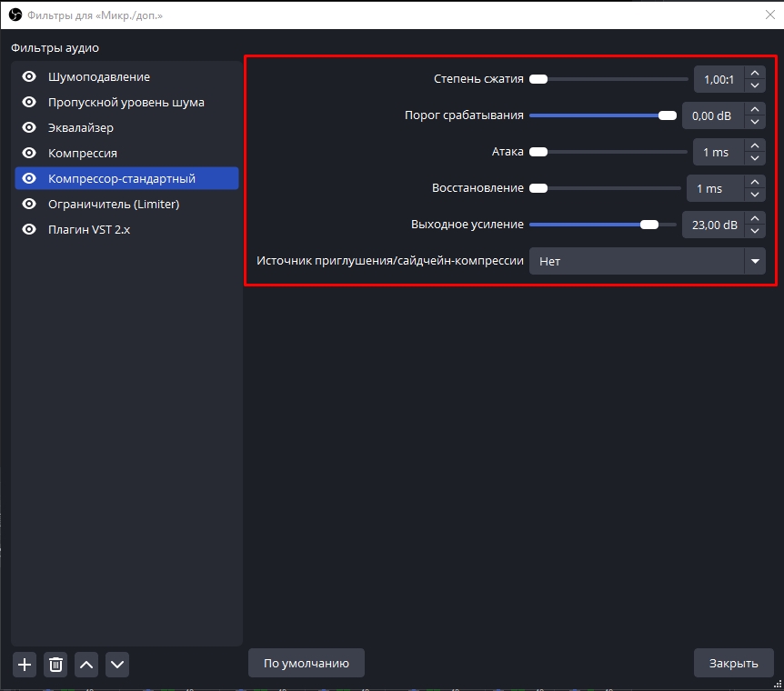
Task: Click the Закрыть button
Action: tap(733, 663)
